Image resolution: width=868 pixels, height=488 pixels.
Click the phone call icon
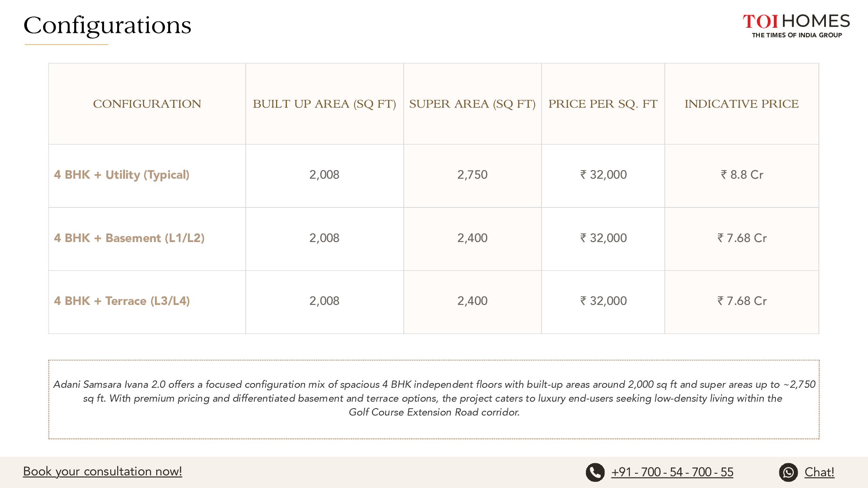pos(595,472)
